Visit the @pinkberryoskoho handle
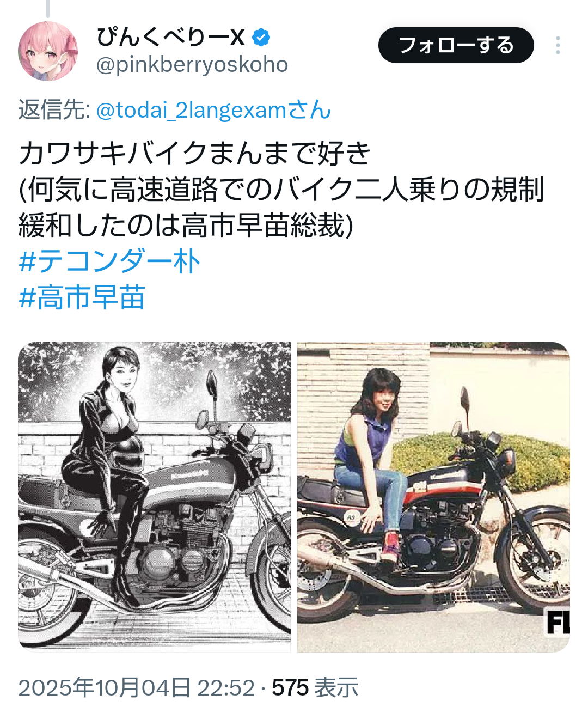Viewport: 588px width, 713px height. [192, 64]
